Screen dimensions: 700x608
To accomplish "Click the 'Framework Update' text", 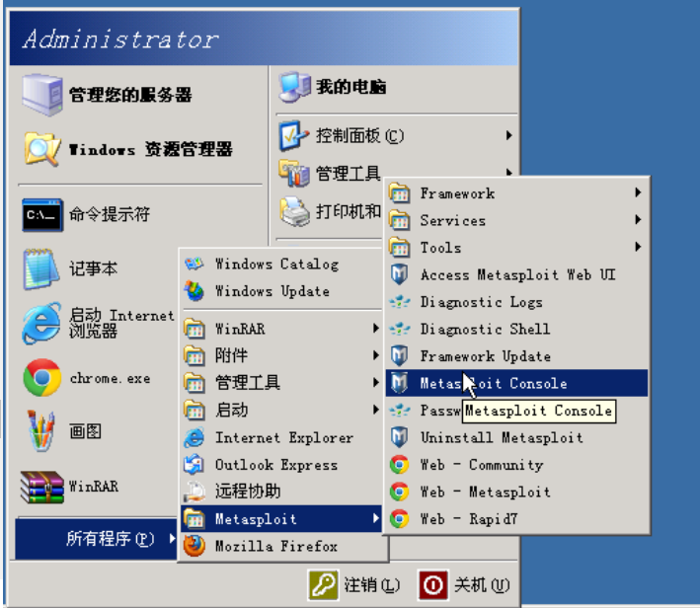I will pyautogui.click(x=486, y=356).
